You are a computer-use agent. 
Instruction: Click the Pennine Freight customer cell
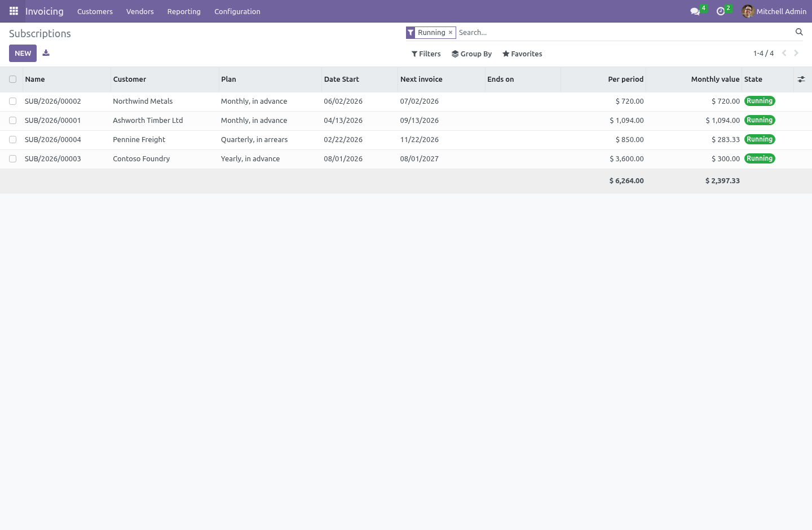pos(139,140)
